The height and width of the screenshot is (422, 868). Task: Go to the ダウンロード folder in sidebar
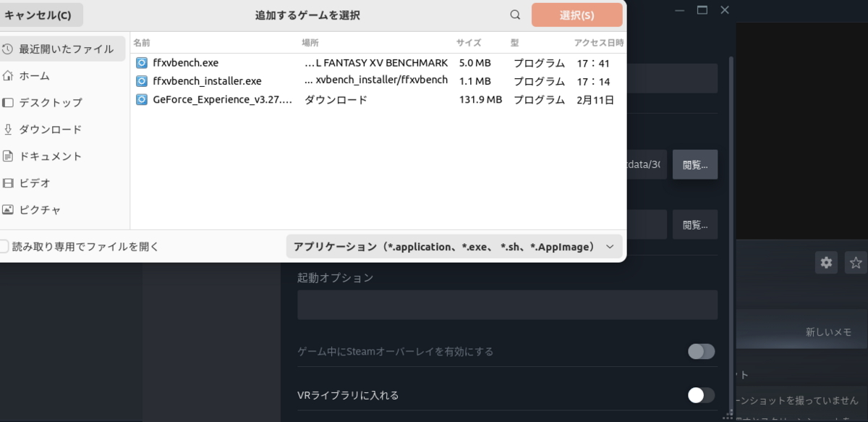pyautogui.click(x=61, y=130)
